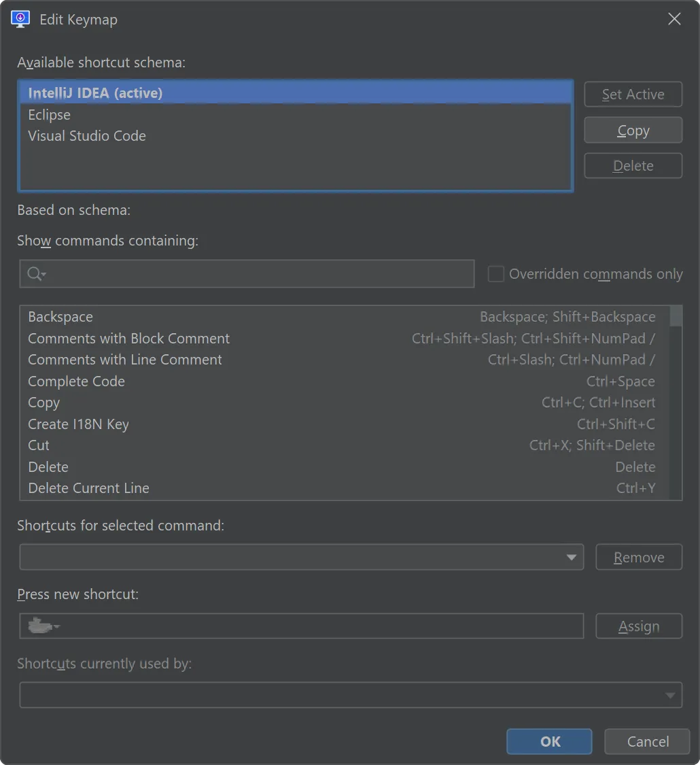
Task: Click the Ctrl+Space shortcut text
Action: coord(620,381)
